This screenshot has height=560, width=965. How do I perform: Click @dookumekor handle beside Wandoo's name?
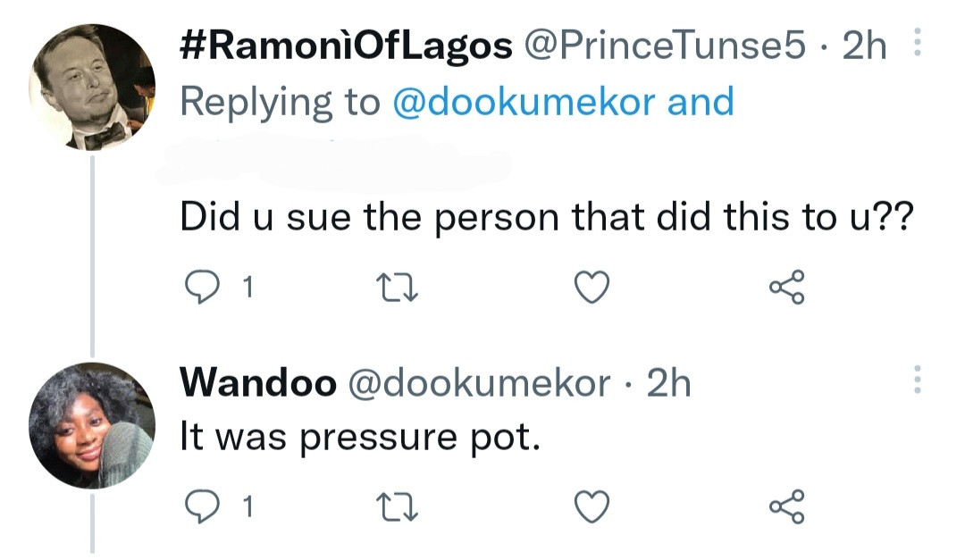(x=478, y=383)
